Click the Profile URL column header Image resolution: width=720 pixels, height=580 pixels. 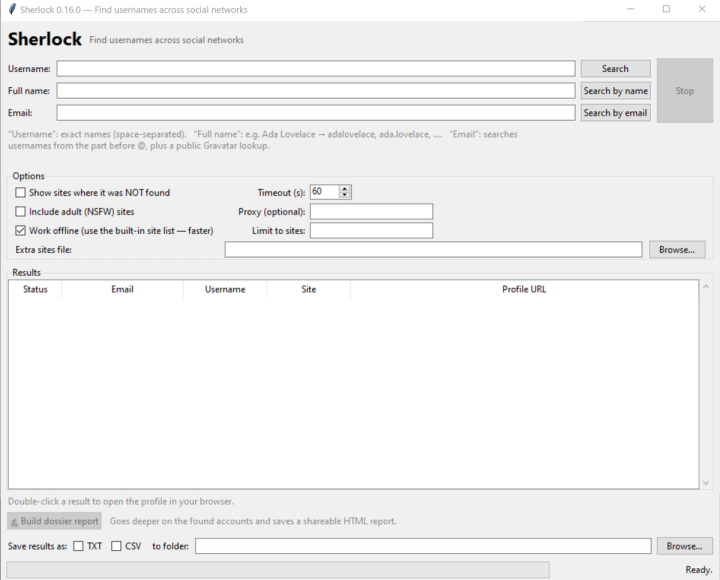(x=524, y=289)
